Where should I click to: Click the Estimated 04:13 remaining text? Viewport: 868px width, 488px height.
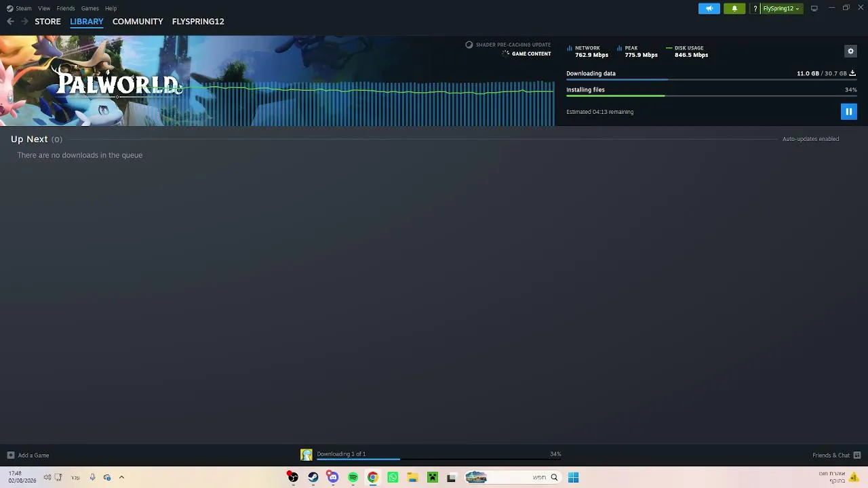point(599,112)
